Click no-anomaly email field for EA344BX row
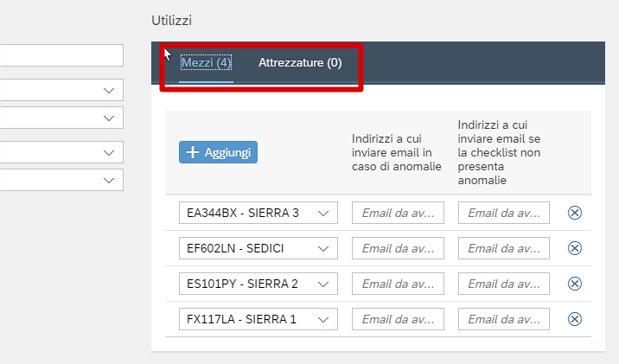The width and height of the screenshot is (619, 364). [x=503, y=214]
